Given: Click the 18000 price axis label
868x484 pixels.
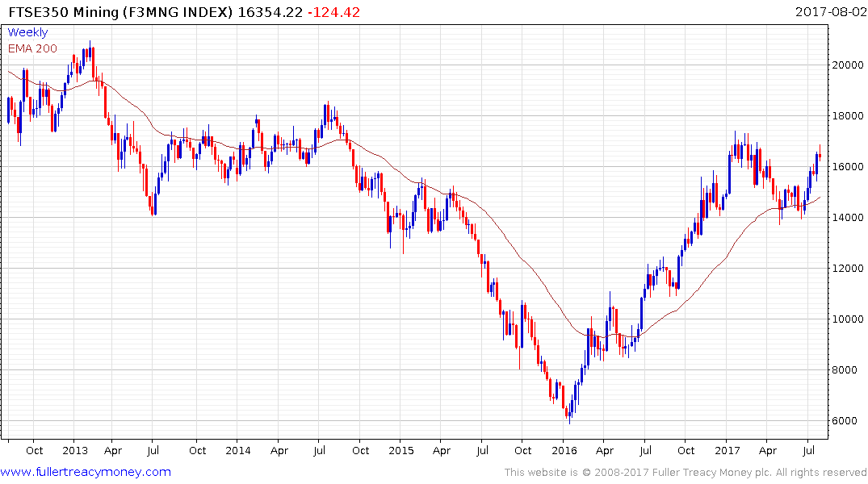Looking at the screenshot, I should click(848, 116).
